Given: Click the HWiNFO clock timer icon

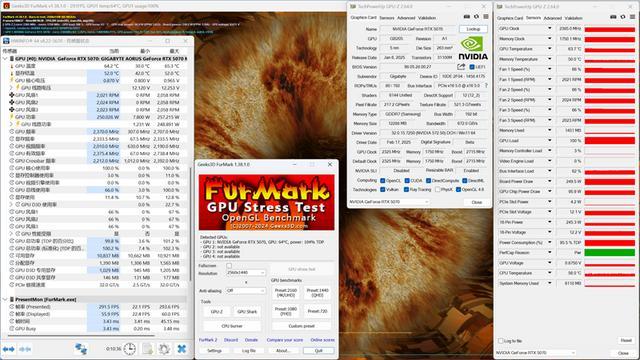Looking at the screenshot, I should pyautogui.click(x=129, y=349).
